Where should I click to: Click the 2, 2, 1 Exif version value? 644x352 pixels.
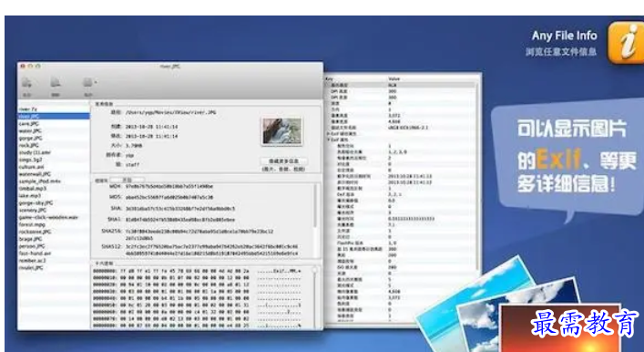394,194
